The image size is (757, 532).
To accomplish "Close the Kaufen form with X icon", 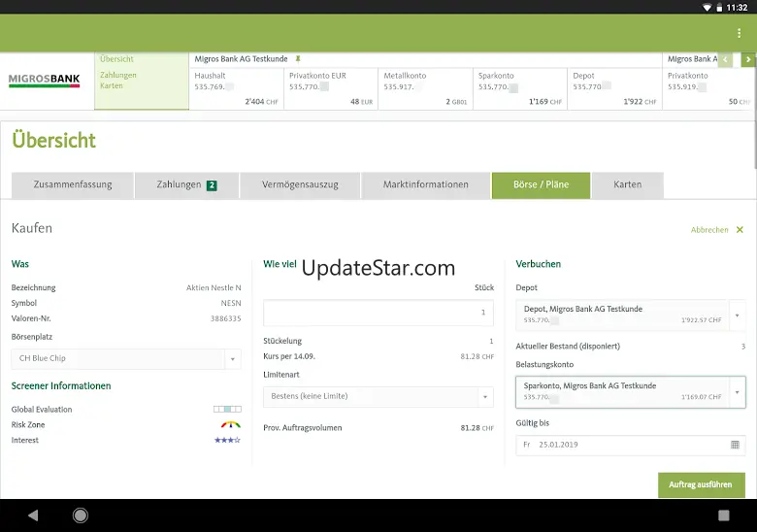I will tap(740, 230).
